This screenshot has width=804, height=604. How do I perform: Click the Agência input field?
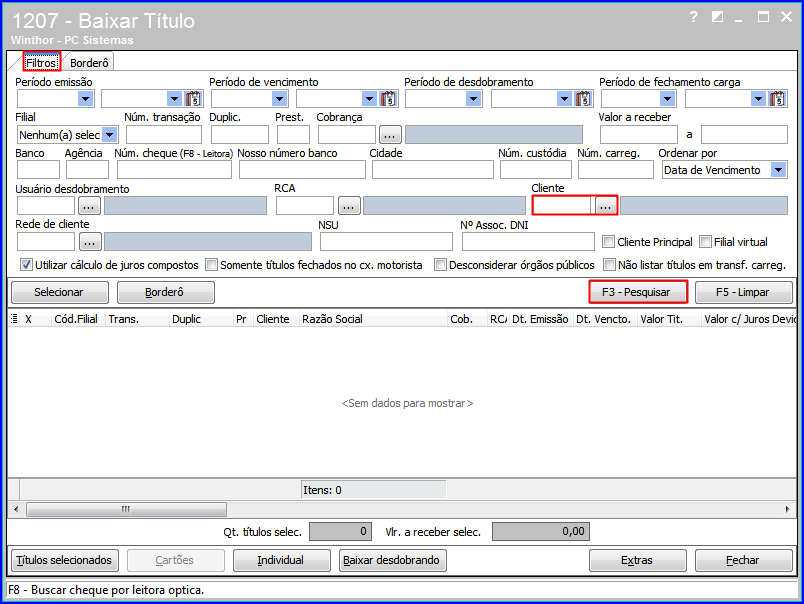pos(87,170)
